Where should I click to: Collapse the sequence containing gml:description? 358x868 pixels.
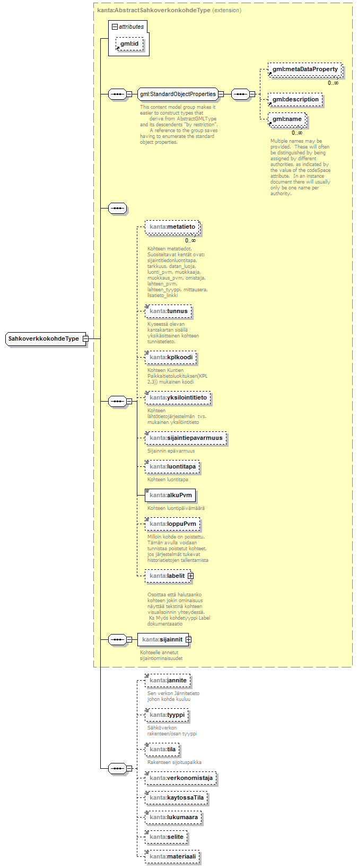click(x=252, y=94)
